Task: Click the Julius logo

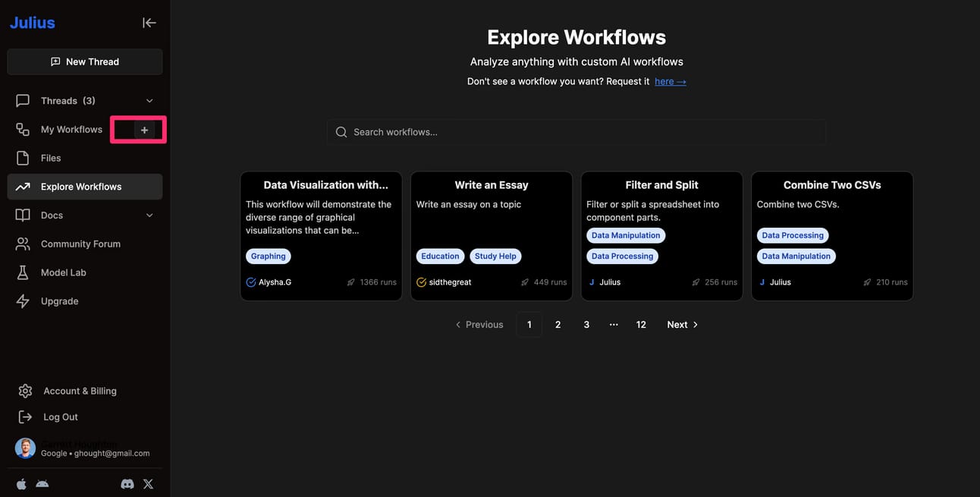Action: [x=32, y=23]
